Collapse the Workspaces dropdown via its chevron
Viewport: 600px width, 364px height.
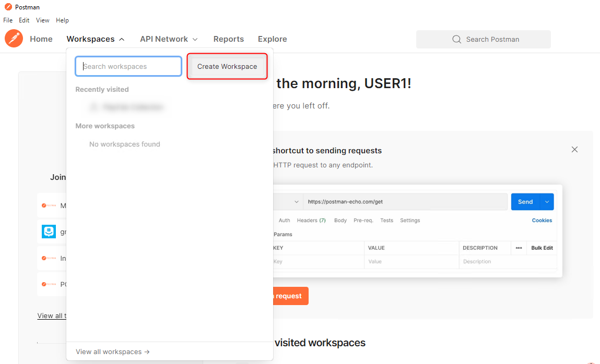(122, 39)
